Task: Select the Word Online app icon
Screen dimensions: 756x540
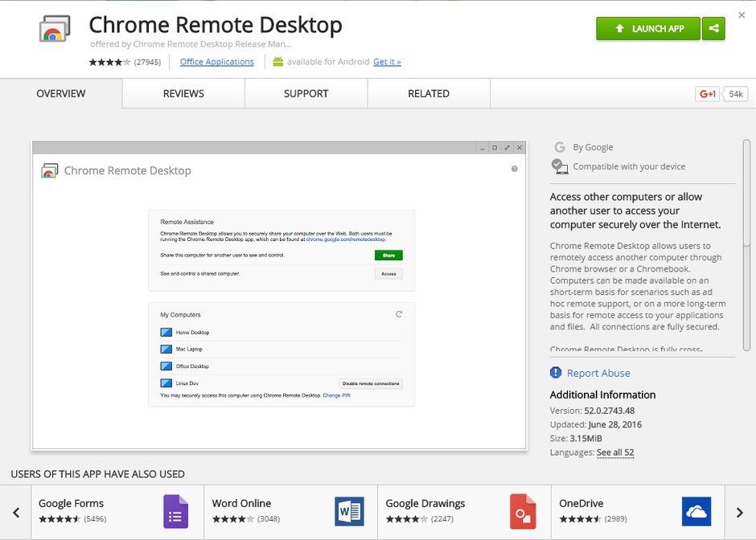Action: tap(348, 512)
